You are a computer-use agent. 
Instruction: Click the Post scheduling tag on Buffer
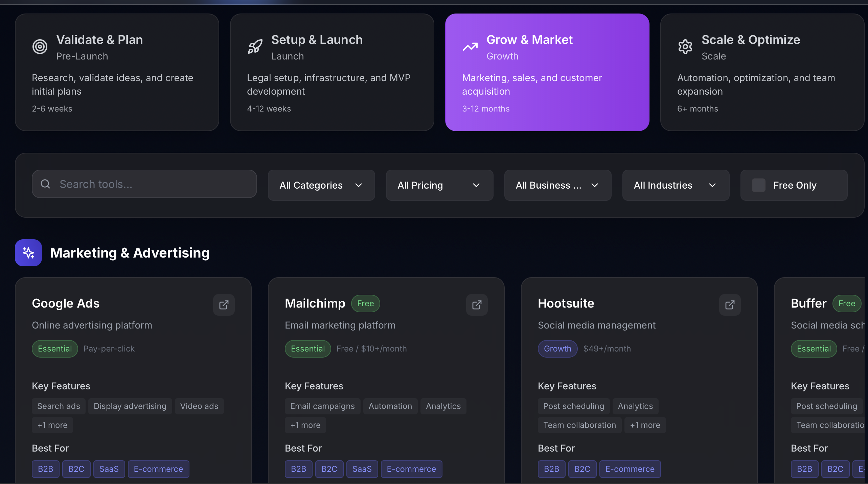tap(827, 406)
